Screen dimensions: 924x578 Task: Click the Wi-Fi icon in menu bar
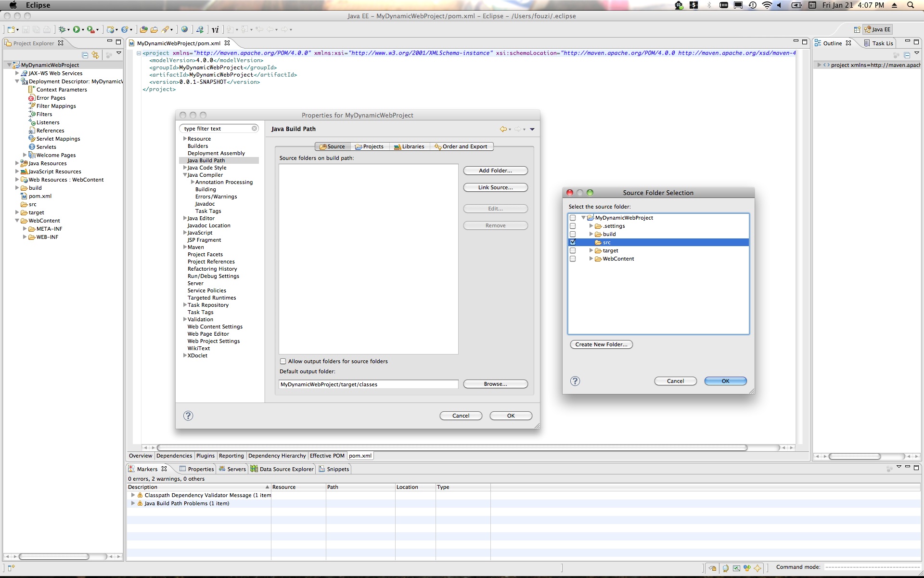[767, 5]
